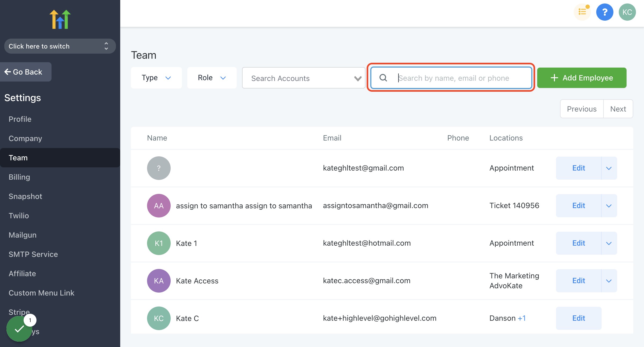Open the notifications list icon
This screenshot has width=644, height=347.
[x=582, y=12]
